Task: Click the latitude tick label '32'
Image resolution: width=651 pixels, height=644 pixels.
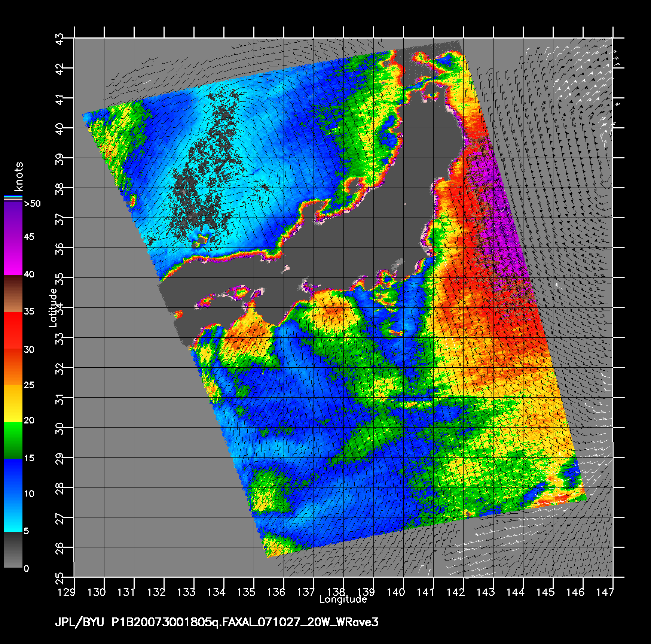Action: pos(59,368)
